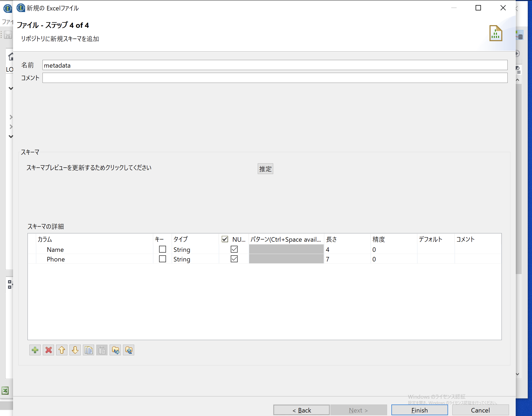Add a new column to the schema
This screenshot has width=532, height=416.
click(35, 350)
